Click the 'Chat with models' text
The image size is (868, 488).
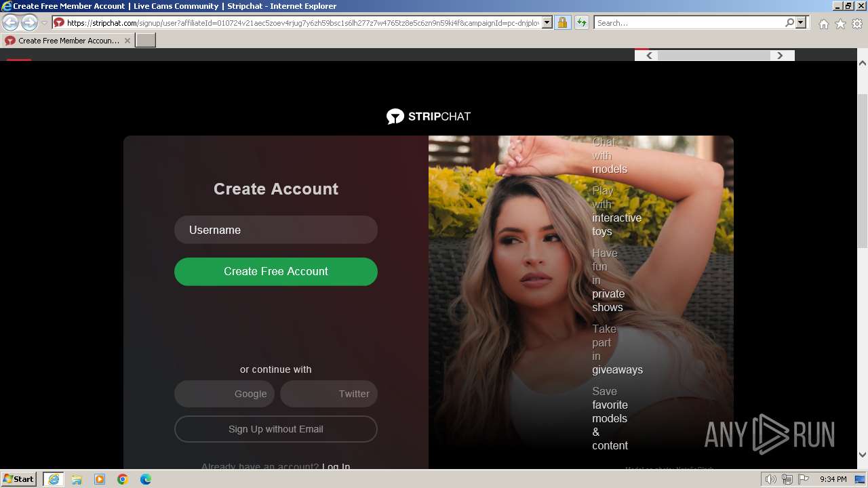pyautogui.click(x=610, y=155)
